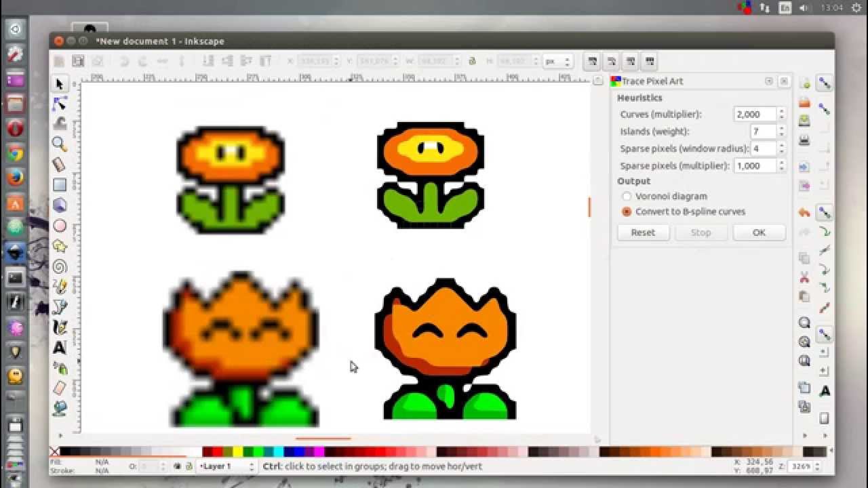The image size is (868, 488).
Task: Select the Star tool
Action: [x=60, y=245]
